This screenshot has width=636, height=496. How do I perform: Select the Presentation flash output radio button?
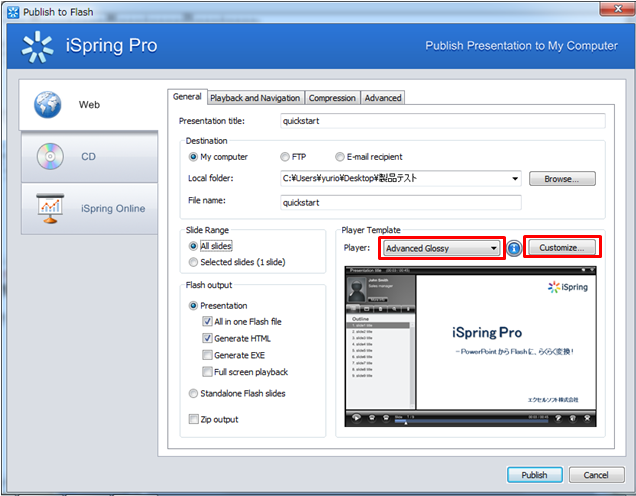[193, 306]
